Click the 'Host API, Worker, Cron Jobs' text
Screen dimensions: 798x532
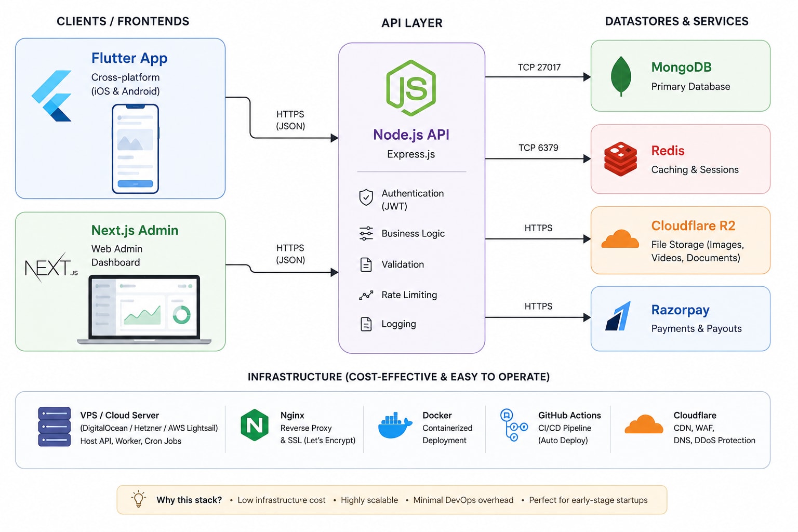click(x=130, y=441)
